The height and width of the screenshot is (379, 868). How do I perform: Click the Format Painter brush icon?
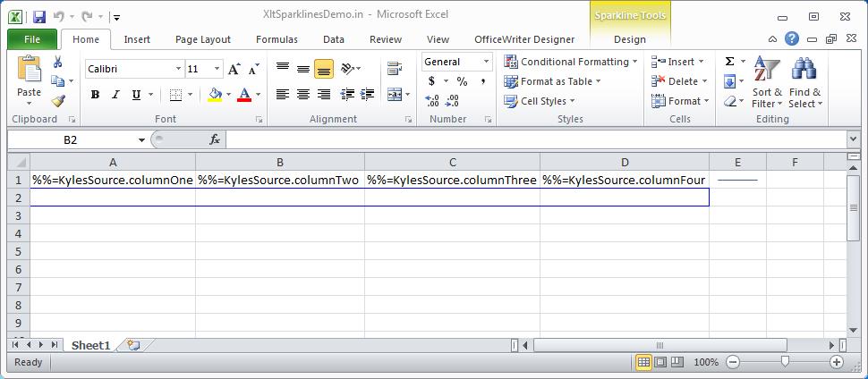[58, 100]
